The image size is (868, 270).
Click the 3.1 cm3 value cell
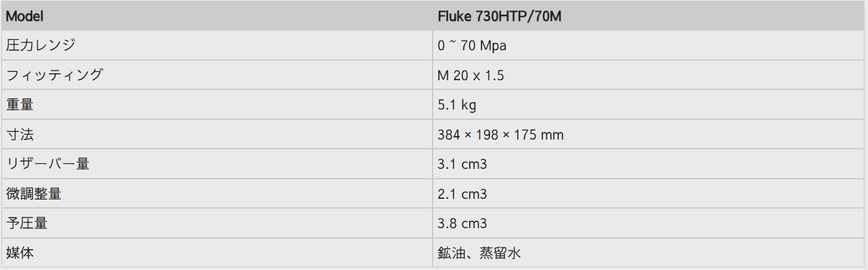pyautogui.click(x=649, y=164)
